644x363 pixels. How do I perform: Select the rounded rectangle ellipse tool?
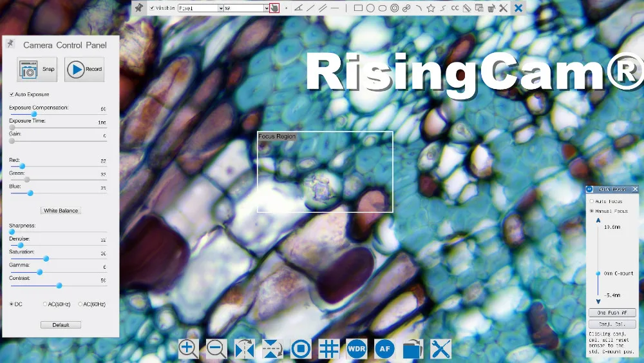(383, 8)
